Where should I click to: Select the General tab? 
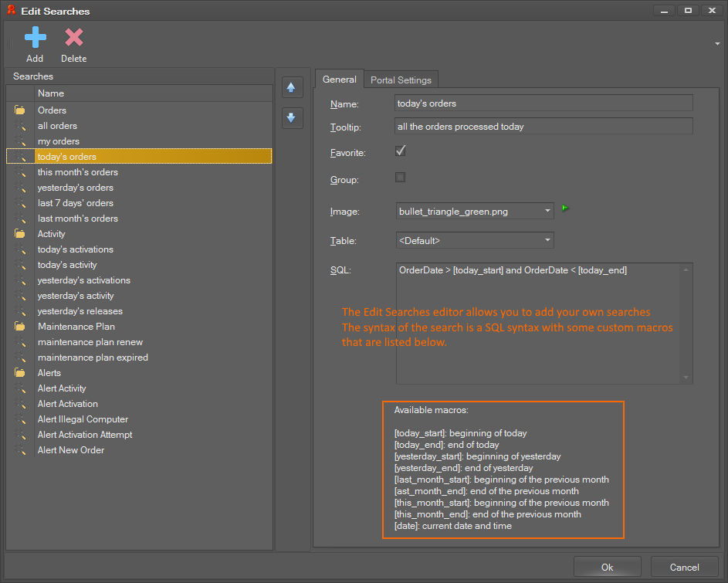[340, 80]
